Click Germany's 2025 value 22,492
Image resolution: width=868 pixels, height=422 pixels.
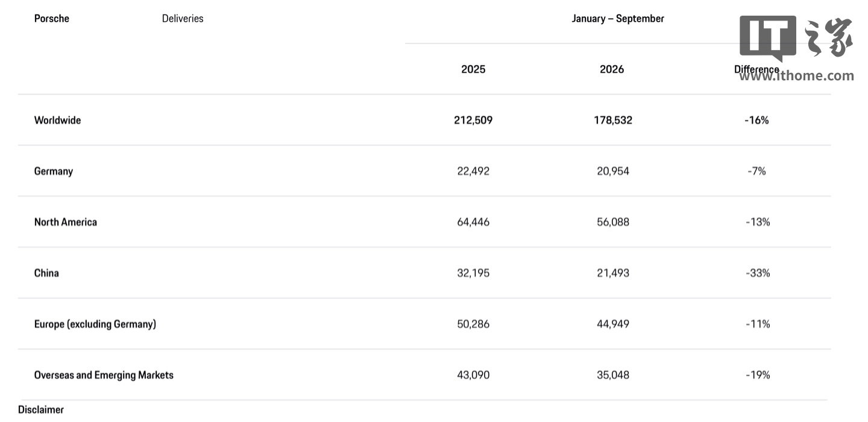(473, 171)
